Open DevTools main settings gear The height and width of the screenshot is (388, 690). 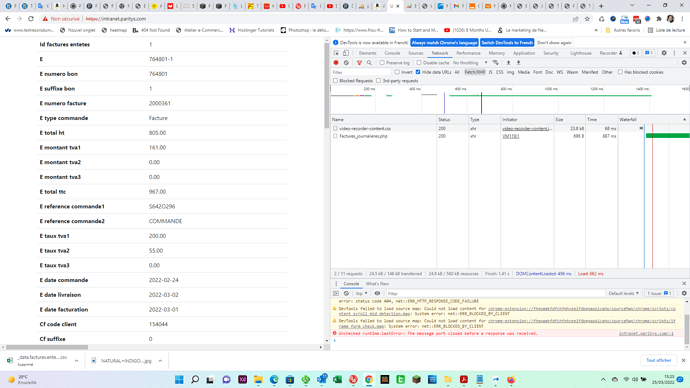[x=664, y=53]
